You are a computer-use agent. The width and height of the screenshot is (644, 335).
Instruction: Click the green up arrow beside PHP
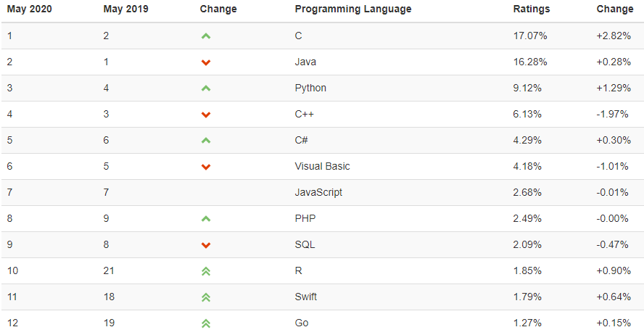(205, 219)
